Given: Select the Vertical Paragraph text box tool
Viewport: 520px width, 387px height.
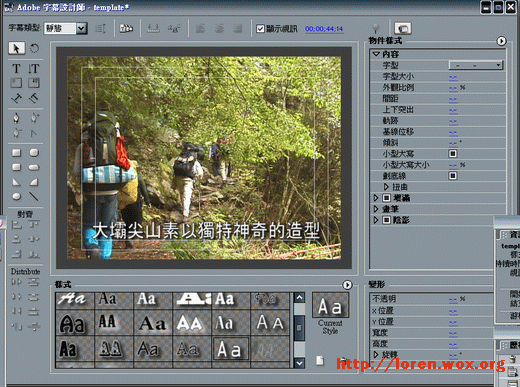Looking at the screenshot, I should (x=34, y=83).
